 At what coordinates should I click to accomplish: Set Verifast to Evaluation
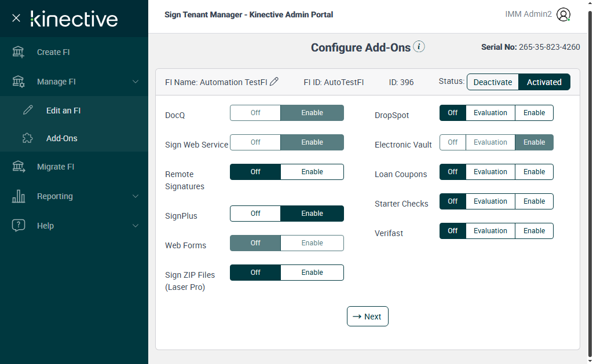click(x=490, y=230)
